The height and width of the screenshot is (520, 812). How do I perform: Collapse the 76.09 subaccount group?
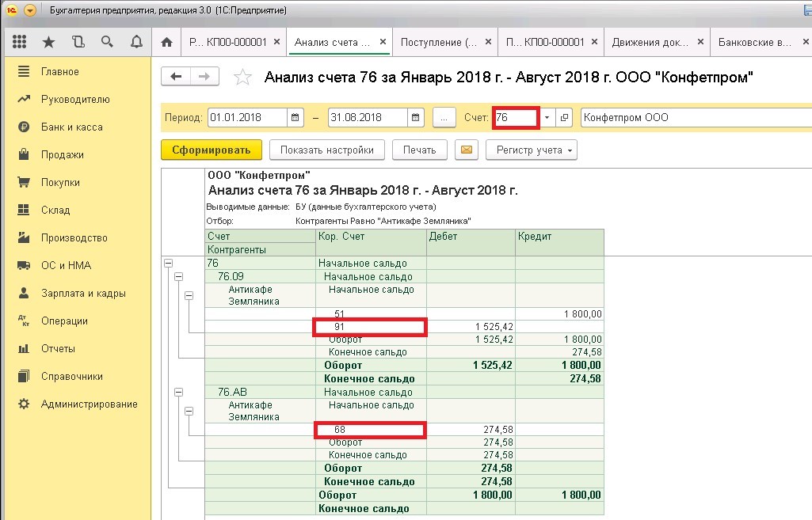[179, 276]
